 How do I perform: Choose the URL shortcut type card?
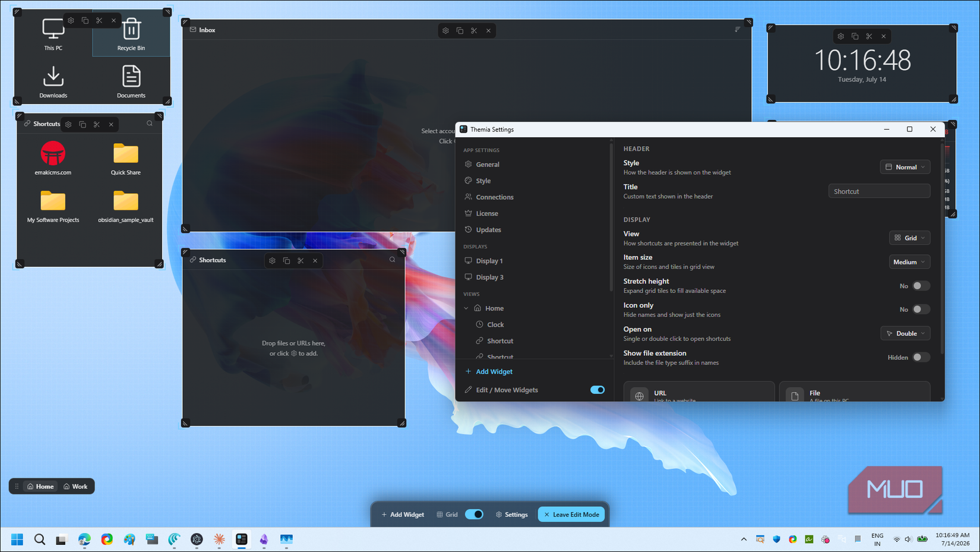click(x=699, y=392)
